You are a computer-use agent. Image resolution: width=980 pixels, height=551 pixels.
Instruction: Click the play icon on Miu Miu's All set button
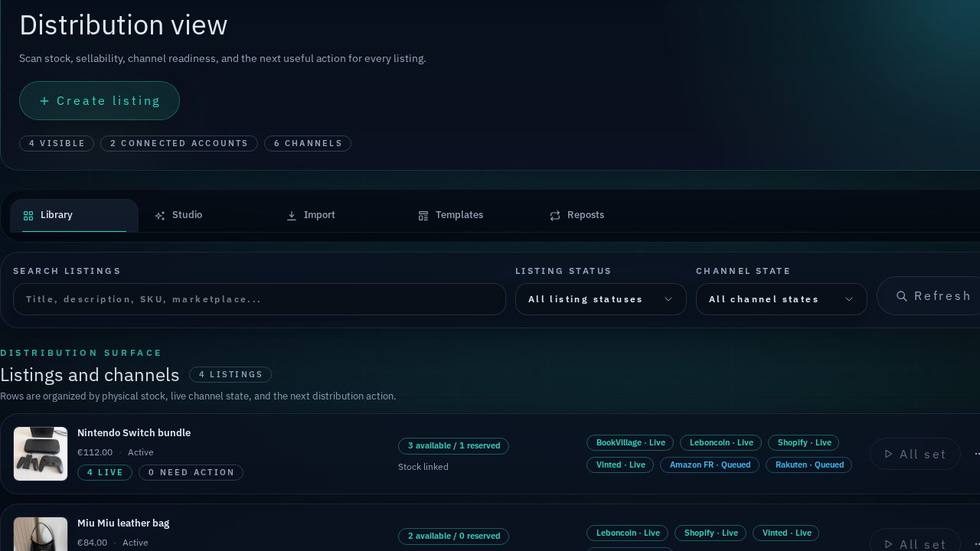[x=888, y=544]
